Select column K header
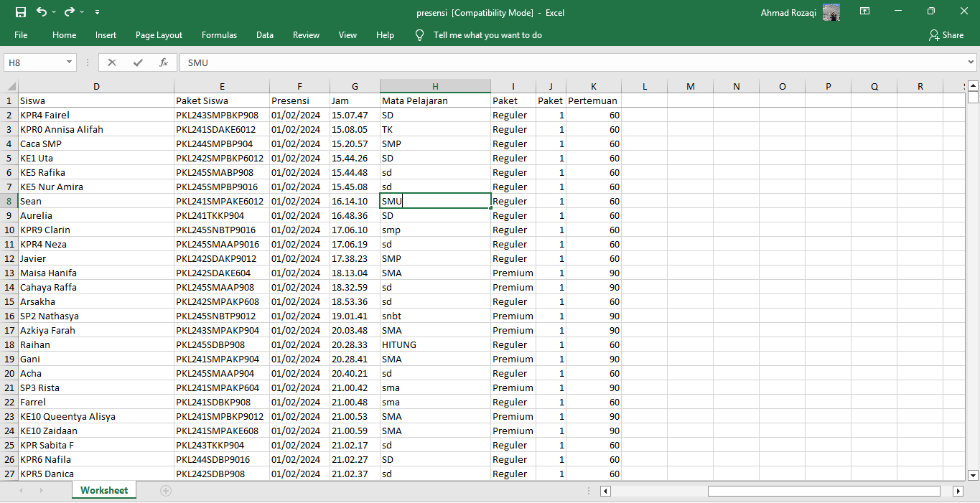The height and width of the screenshot is (503, 980). point(594,87)
